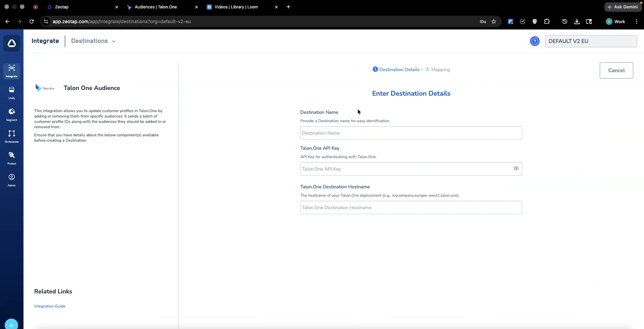This screenshot has height=329, width=644.
Task: Go forward in browser history
Action: point(19,21)
